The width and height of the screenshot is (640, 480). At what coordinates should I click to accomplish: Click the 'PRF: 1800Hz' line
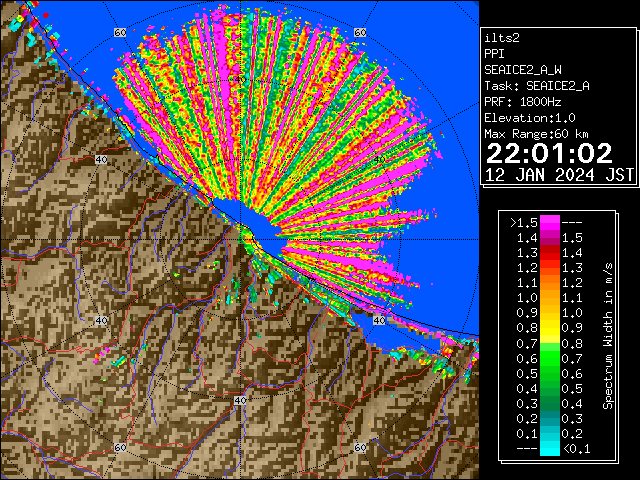[522, 102]
